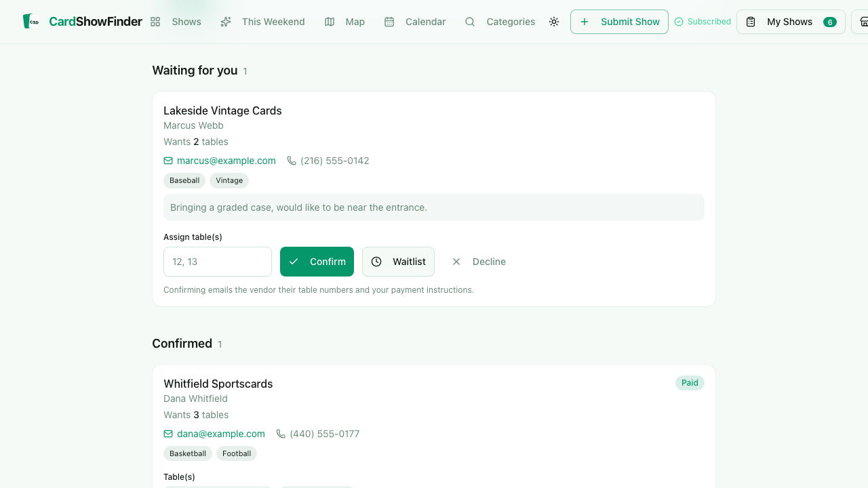Click the Wants 3 tables text
Screen dimensions: 868x488
[196, 415]
